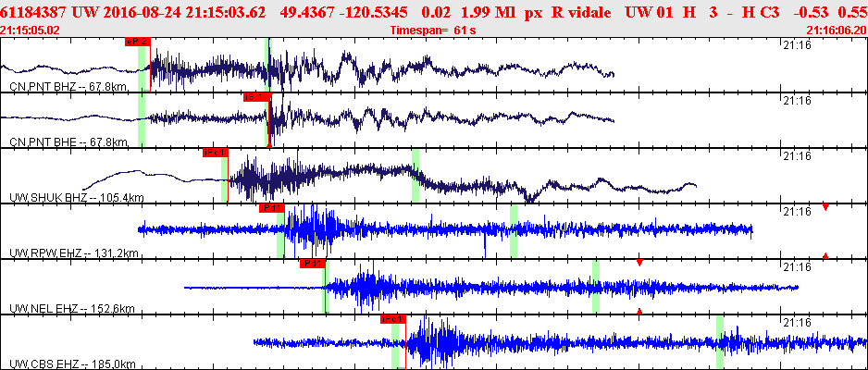Click the Timespan= 61 s label
This screenshot has width=868, height=370.
tap(433, 30)
